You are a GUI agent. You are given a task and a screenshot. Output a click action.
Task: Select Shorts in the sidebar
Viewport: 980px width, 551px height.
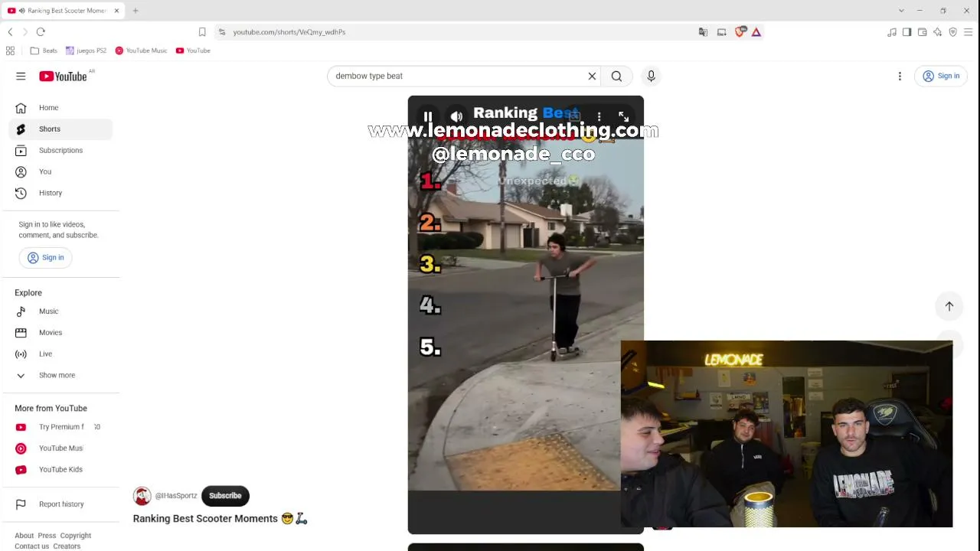[60, 129]
